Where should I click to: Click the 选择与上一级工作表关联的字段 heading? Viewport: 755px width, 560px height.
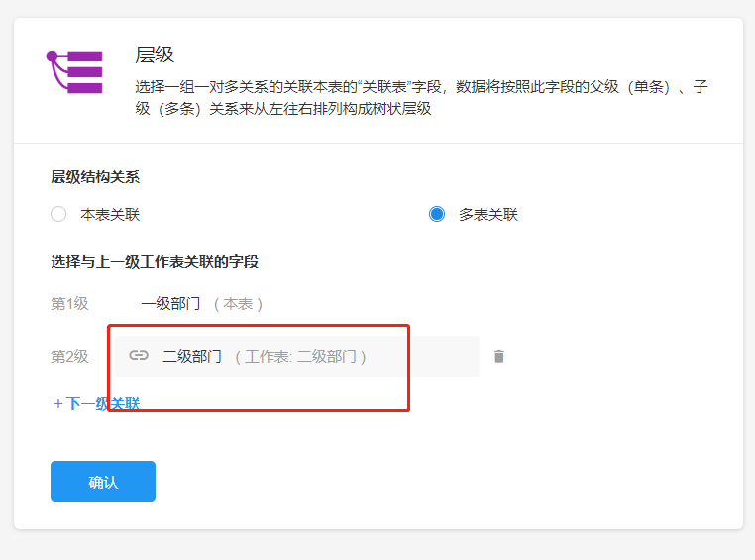[x=155, y=262]
